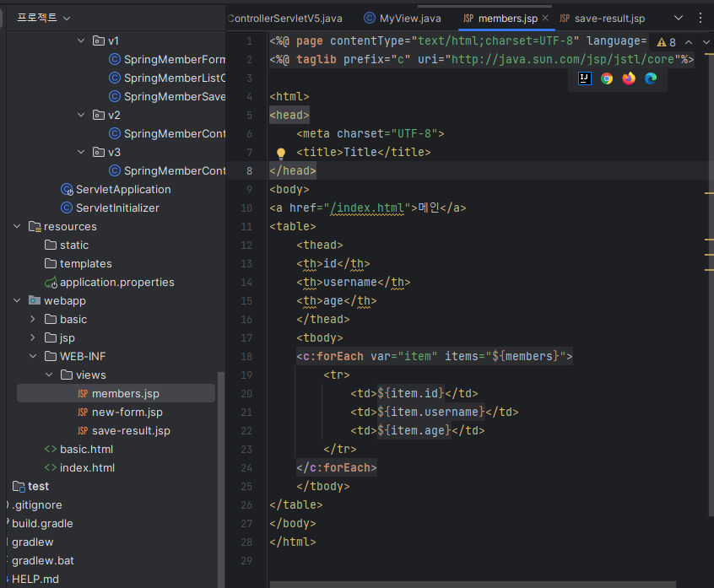
Task: Click the project tree vertical scrollbar
Action: (x=221, y=480)
